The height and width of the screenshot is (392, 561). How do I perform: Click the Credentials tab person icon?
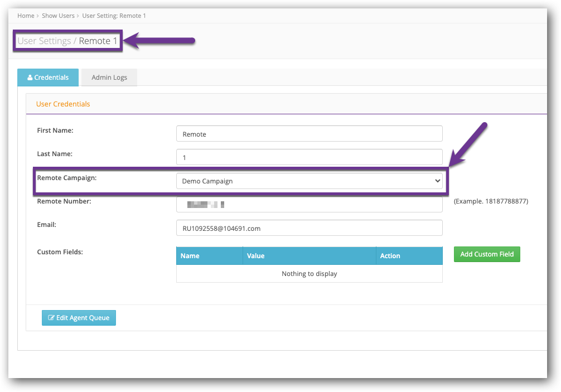click(x=31, y=78)
